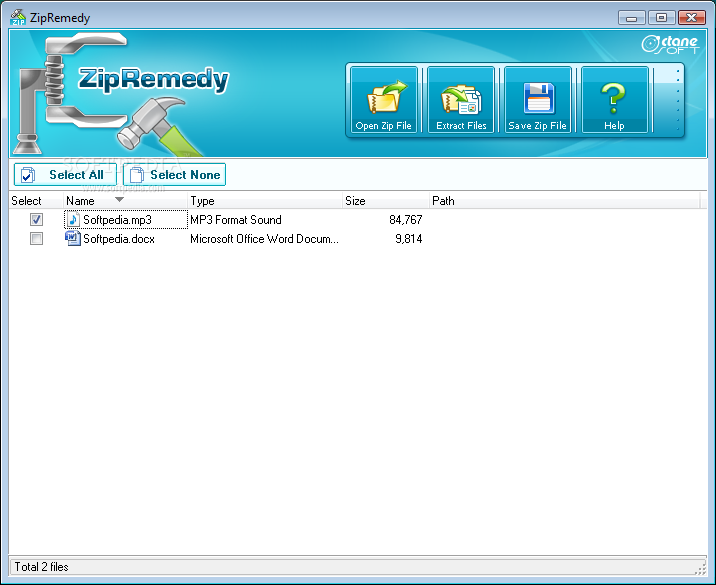The height and width of the screenshot is (585, 716).
Task: Click the Path column header
Action: pos(564,200)
